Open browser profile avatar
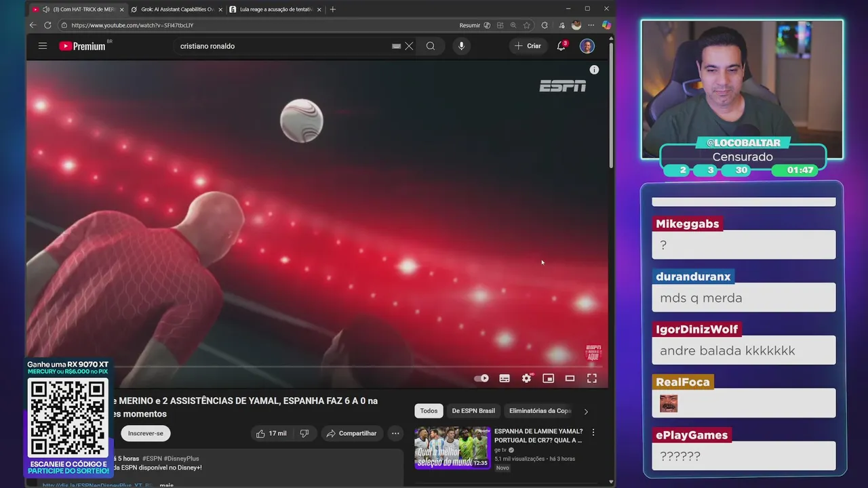This screenshot has width=868, height=488. pyautogui.click(x=576, y=25)
